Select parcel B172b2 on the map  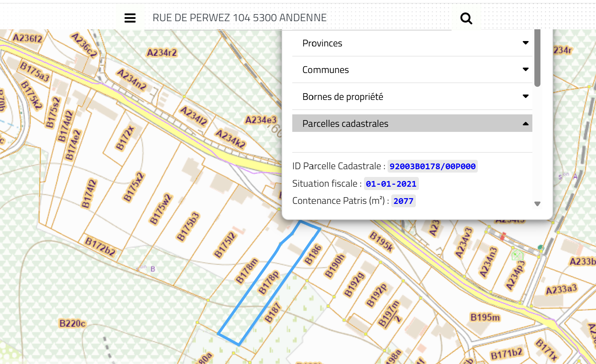100,247
